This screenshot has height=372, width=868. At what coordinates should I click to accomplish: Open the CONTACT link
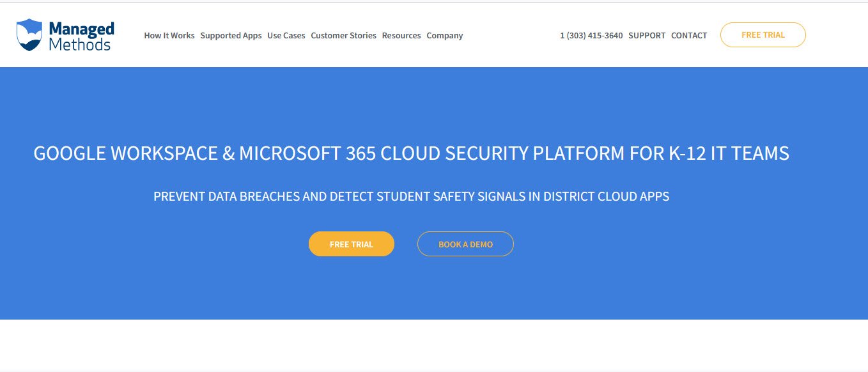click(689, 36)
